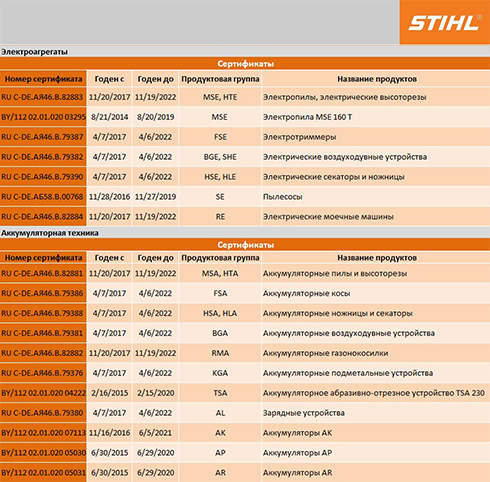Click RE product group in моечные машины row
The width and height of the screenshot is (490, 482).
[220, 217]
